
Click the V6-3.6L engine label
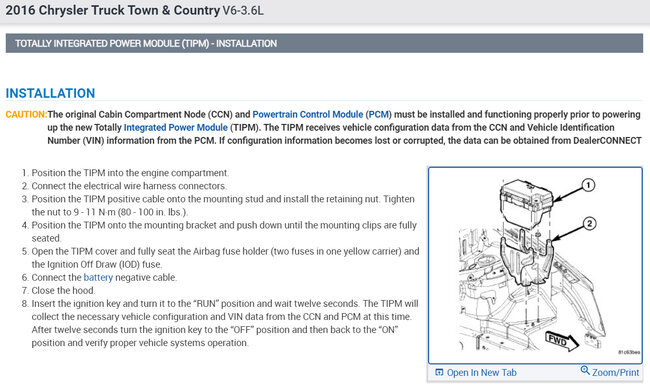(x=243, y=10)
